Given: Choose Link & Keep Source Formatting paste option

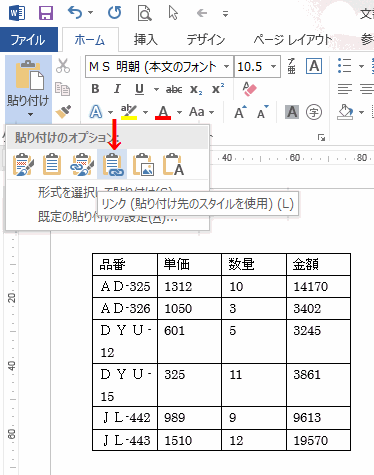Looking at the screenshot, I should click(x=82, y=164).
